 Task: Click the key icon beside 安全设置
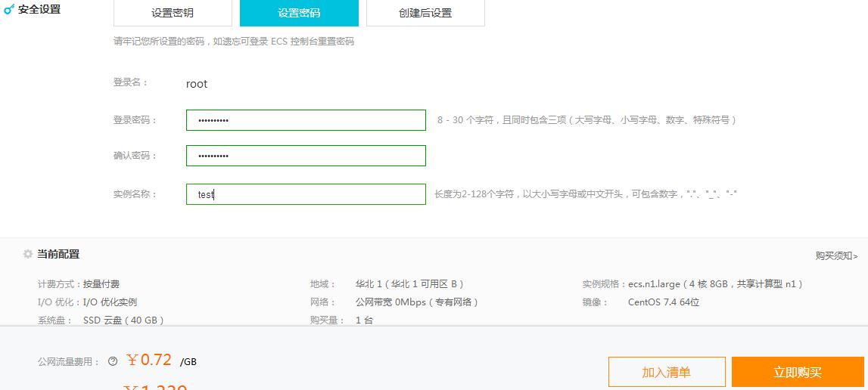[x=9, y=9]
